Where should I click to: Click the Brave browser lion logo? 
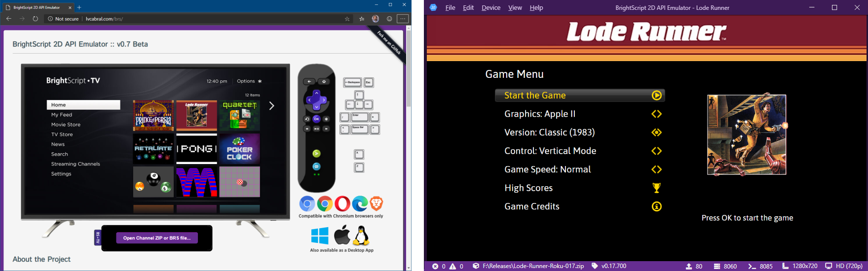[377, 203]
